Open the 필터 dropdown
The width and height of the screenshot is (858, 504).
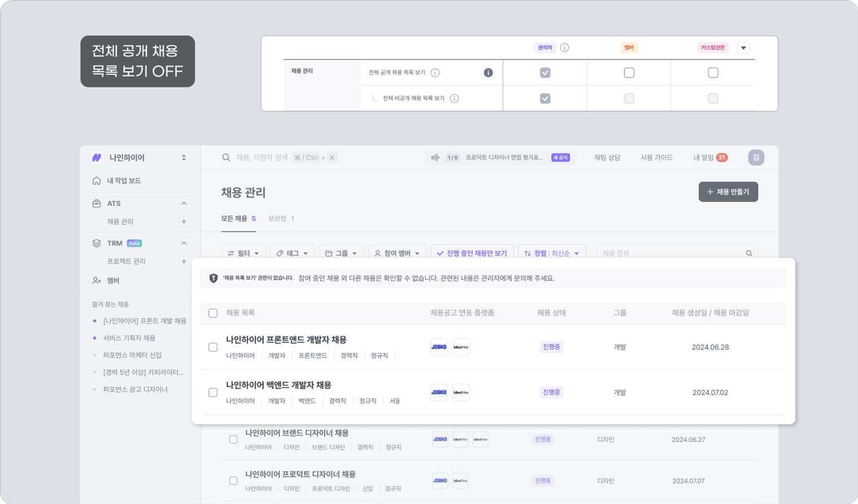pyautogui.click(x=243, y=253)
